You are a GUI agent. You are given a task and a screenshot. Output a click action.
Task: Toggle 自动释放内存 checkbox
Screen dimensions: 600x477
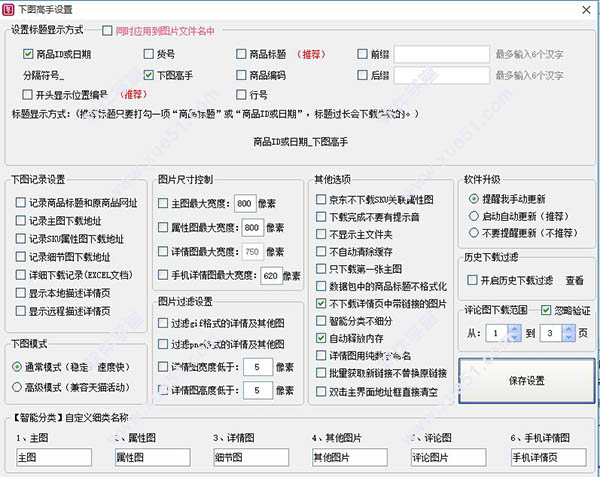tap(322, 340)
